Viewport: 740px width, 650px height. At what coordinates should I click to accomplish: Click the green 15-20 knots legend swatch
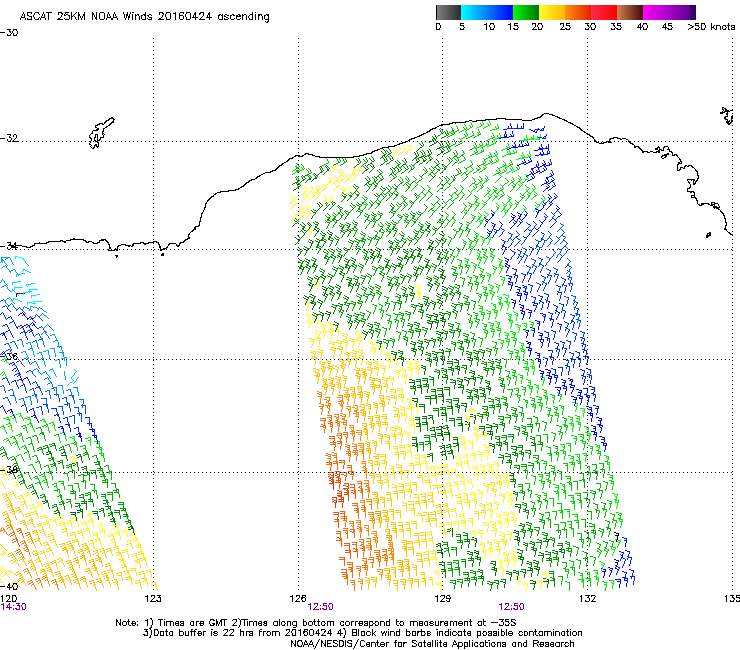[x=526, y=12]
